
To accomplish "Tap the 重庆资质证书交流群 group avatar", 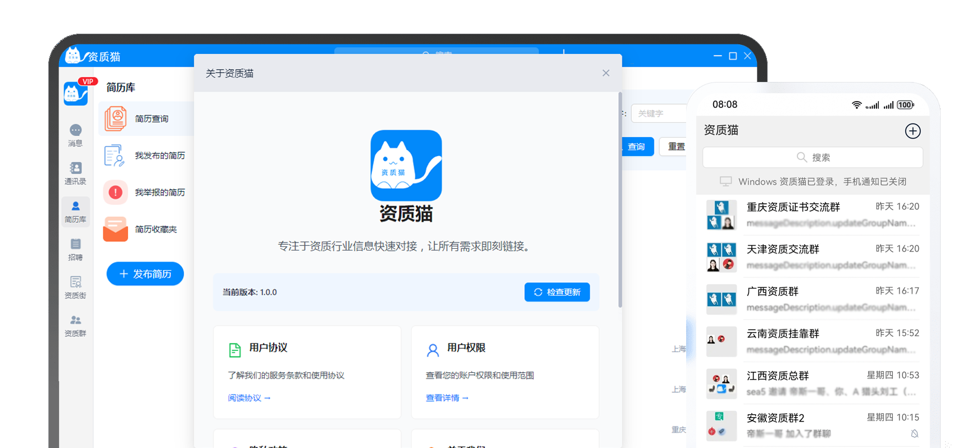I will [x=722, y=214].
